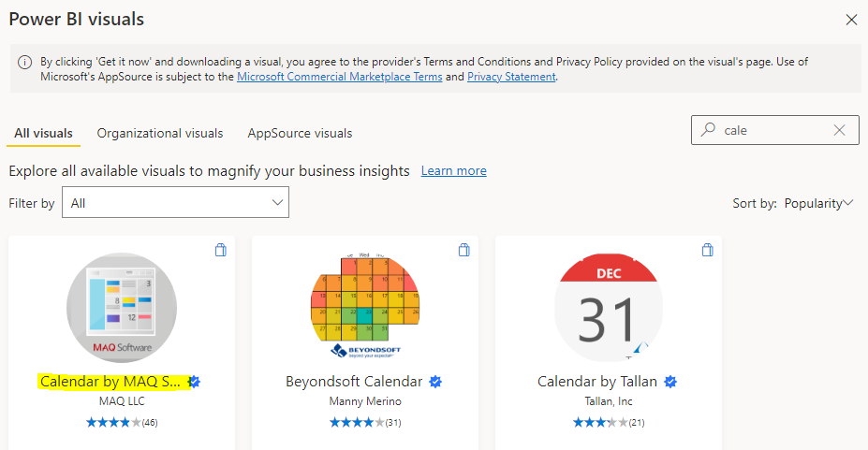868x450 pixels.
Task: Close the Power BI visuals dialog
Action: coord(851,20)
